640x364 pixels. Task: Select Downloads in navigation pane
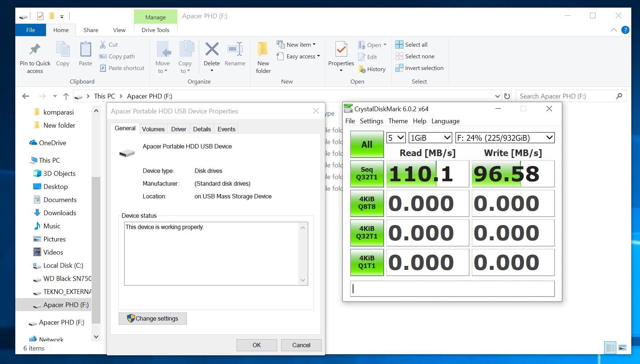pyautogui.click(x=55, y=213)
